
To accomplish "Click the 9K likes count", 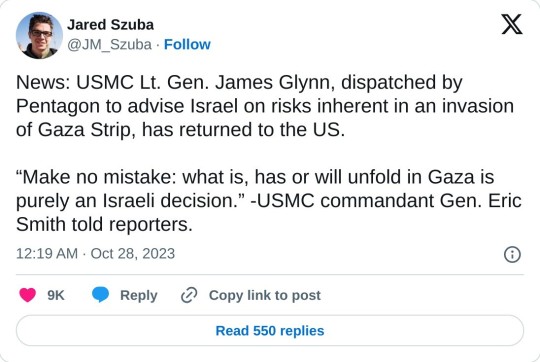I will (56, 295).
